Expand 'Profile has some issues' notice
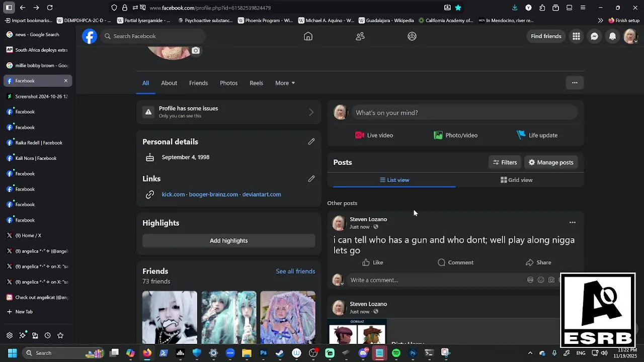 click(228, 112)
